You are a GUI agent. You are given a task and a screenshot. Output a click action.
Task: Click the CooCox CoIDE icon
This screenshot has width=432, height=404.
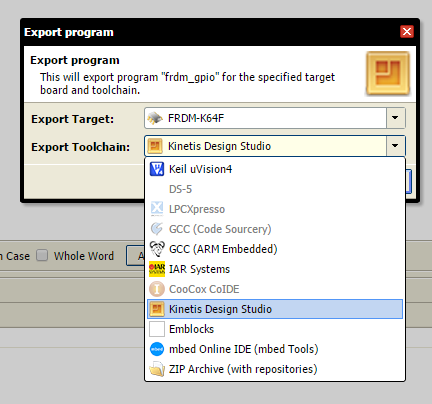157,289
